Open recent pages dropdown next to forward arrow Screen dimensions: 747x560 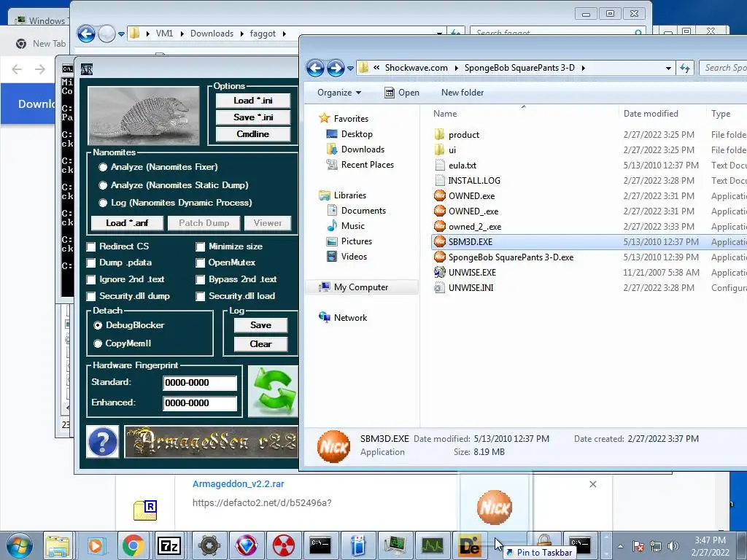(351, 68)
